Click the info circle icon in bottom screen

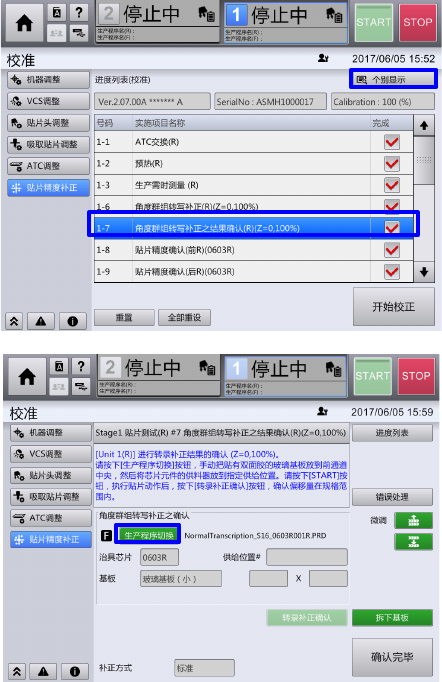(x=75, y=672)
